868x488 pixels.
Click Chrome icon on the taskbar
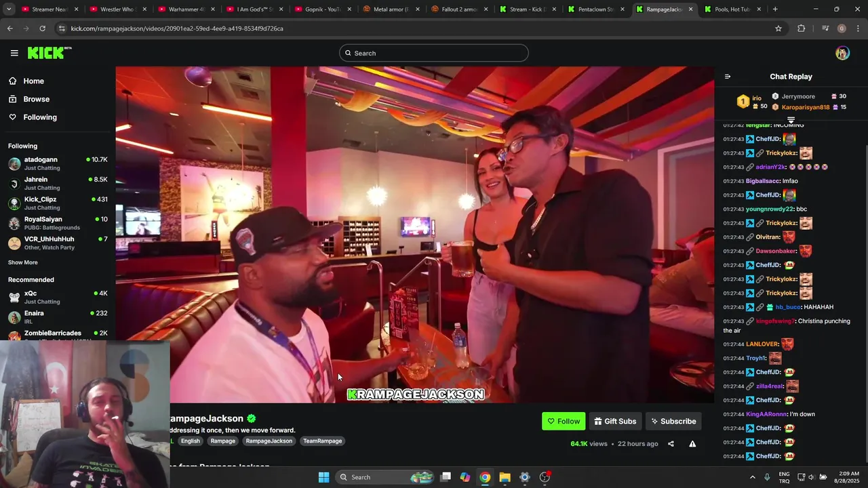485,477
